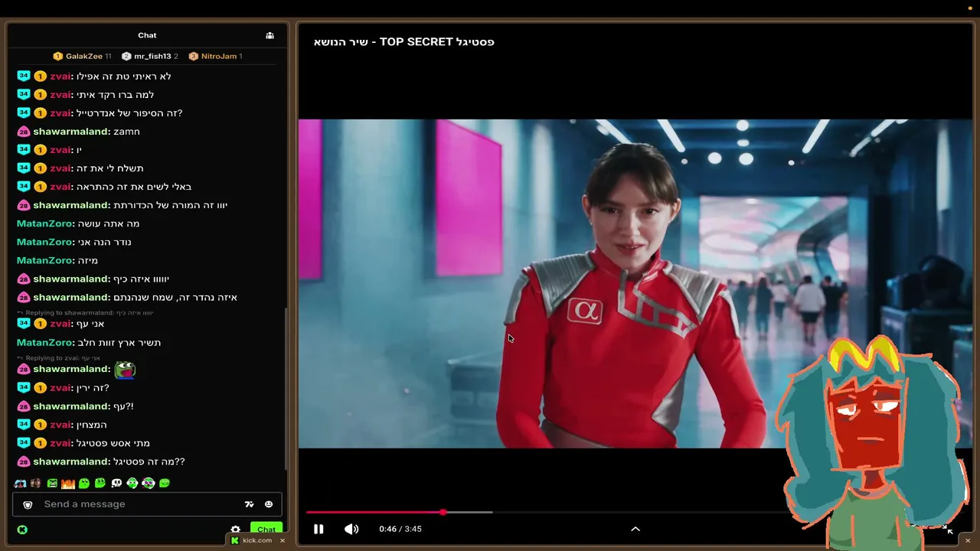
Task: Open NitroJam's leaderboard entry
Action: click(215, 56)
